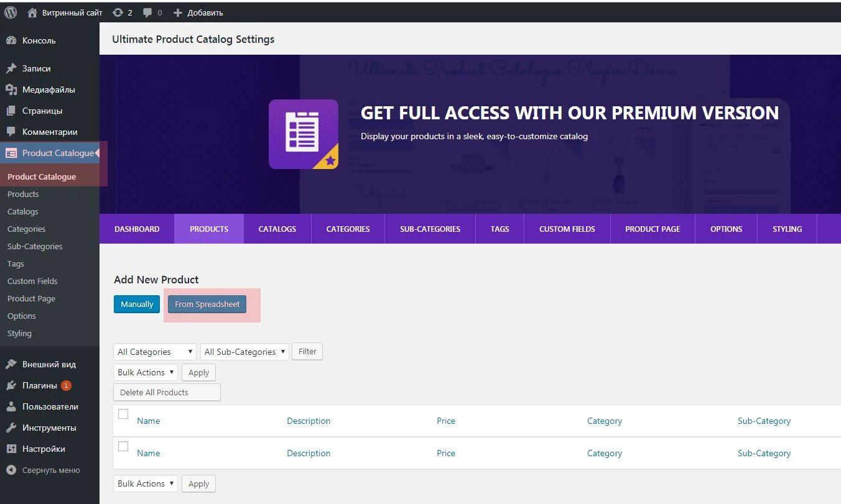Click the Настройки settings icon
The image size is (841, 504).
coord(11,449)
